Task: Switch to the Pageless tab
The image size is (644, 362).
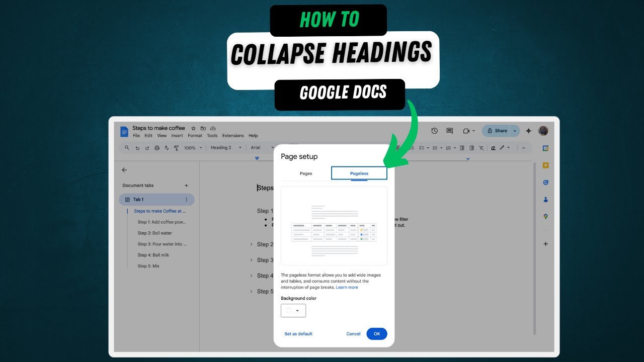Action: point(359,173)
